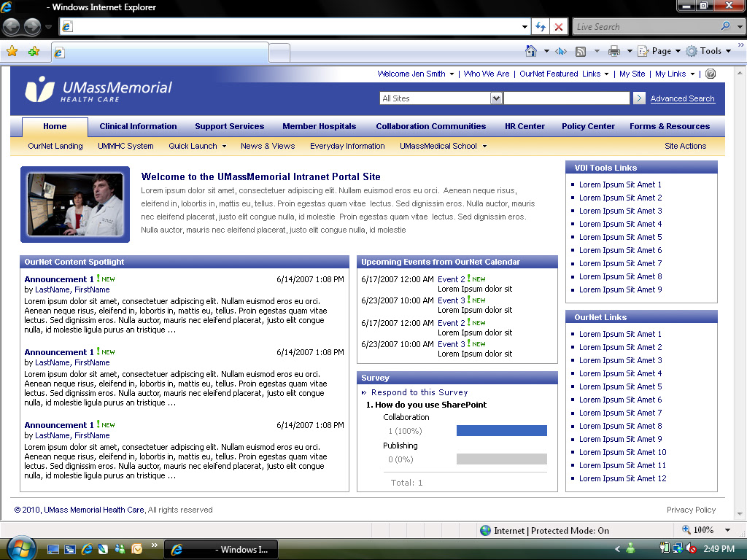The height and width of the screenshot is (560, 747).
Task: Open the All Sites scope dropdown
Action: [x=496, y=98]
